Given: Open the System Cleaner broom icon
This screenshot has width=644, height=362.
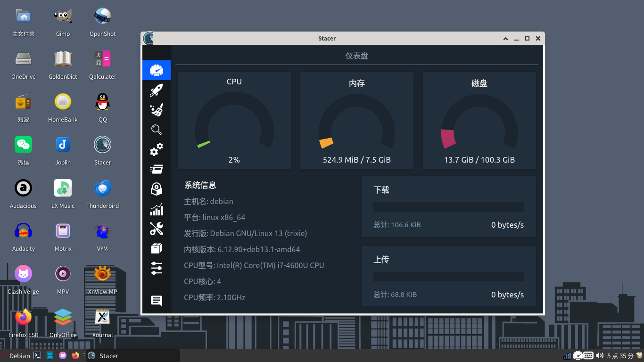Looking at the screenshot, I should pos(157,110).
